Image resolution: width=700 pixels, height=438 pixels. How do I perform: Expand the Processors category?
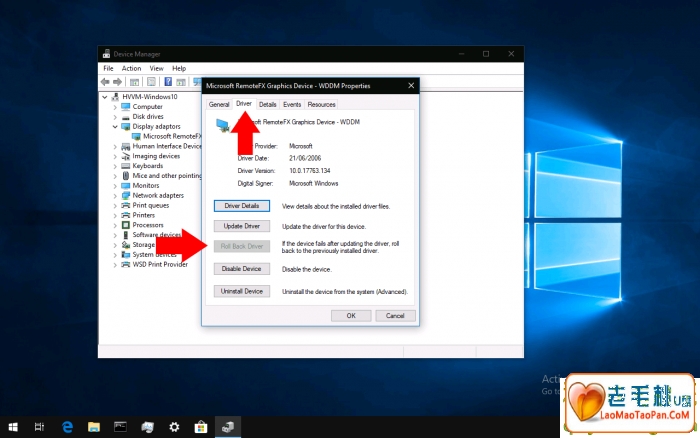pos(115,225)
